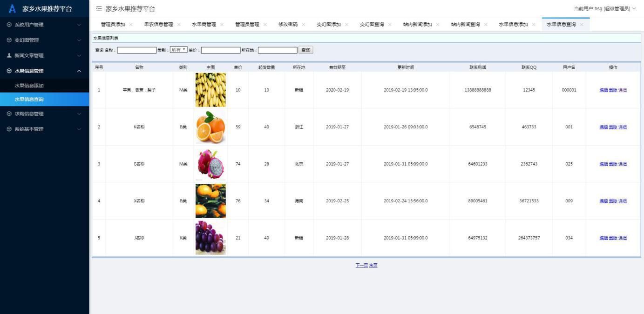Go to 下一页 next page link
The image size is (644, 314).
(362, 265)
